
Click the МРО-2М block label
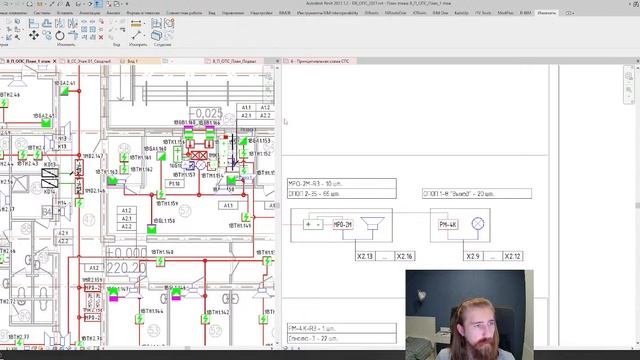click(343, 225)
